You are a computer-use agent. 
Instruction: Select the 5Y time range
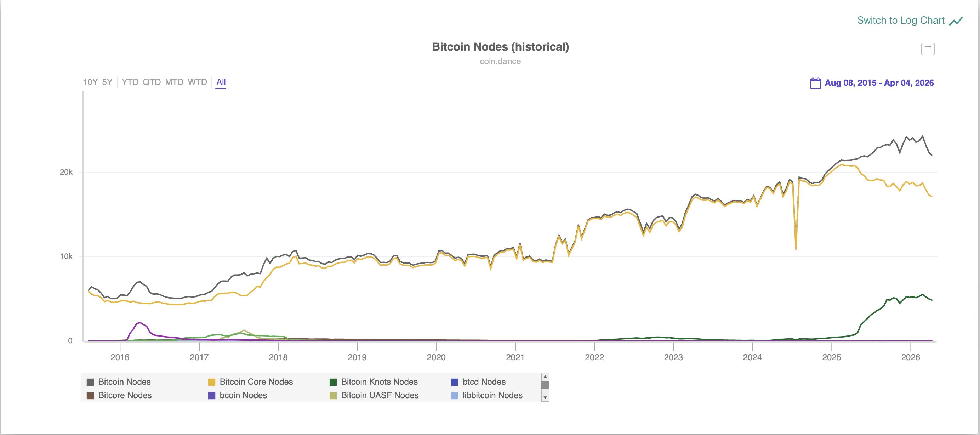[107, 81]
